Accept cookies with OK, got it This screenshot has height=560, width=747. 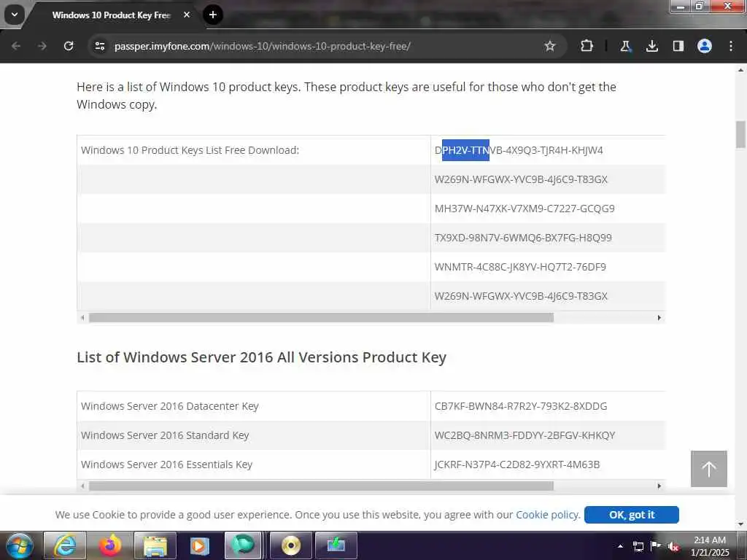point(631,515)
